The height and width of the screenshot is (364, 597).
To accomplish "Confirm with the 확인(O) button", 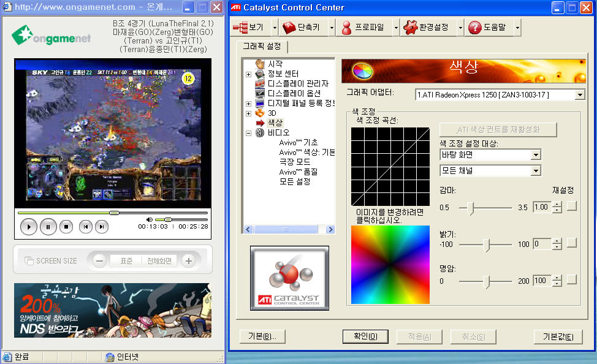I will point(365,336).
